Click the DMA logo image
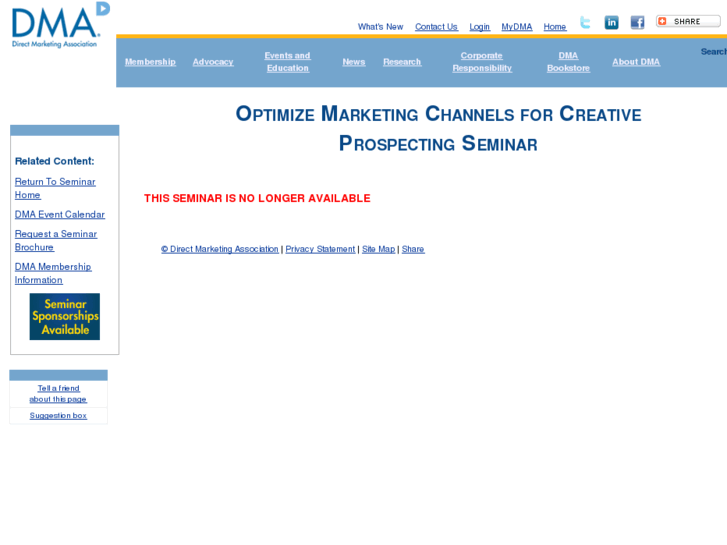The image size is (727, 545). 60,26
